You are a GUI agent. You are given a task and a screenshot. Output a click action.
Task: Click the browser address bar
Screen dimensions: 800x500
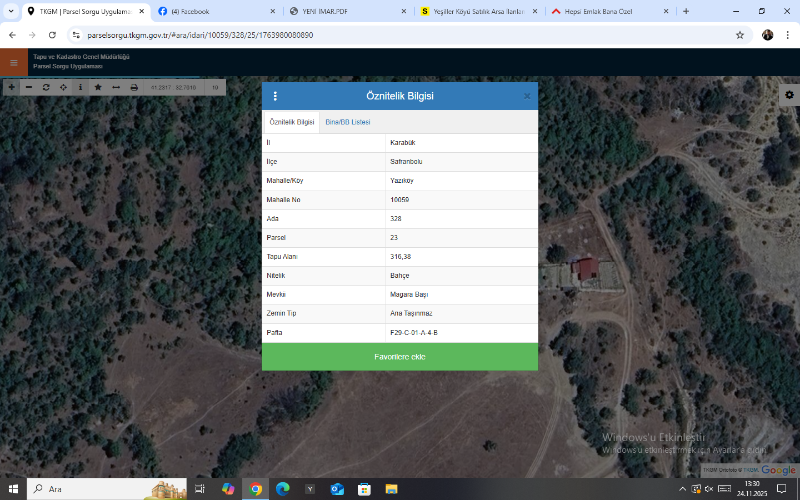pyautogui.click(x=400, y=34)
